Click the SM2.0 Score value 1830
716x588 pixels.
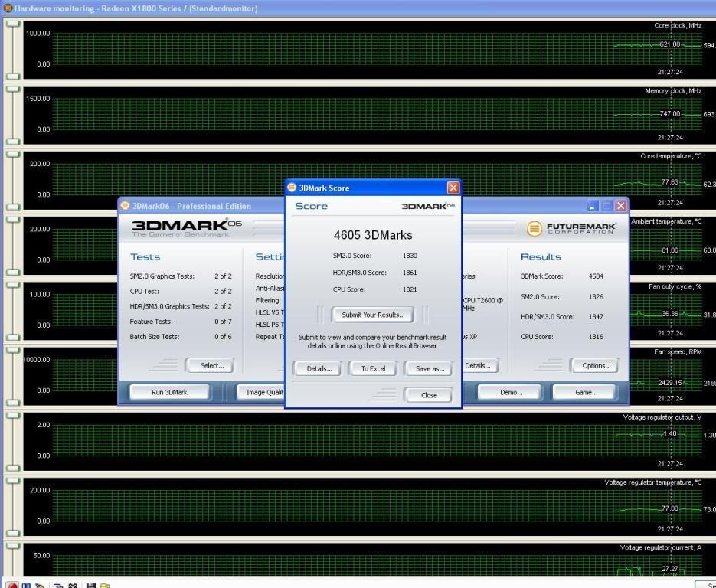point(410,256)
